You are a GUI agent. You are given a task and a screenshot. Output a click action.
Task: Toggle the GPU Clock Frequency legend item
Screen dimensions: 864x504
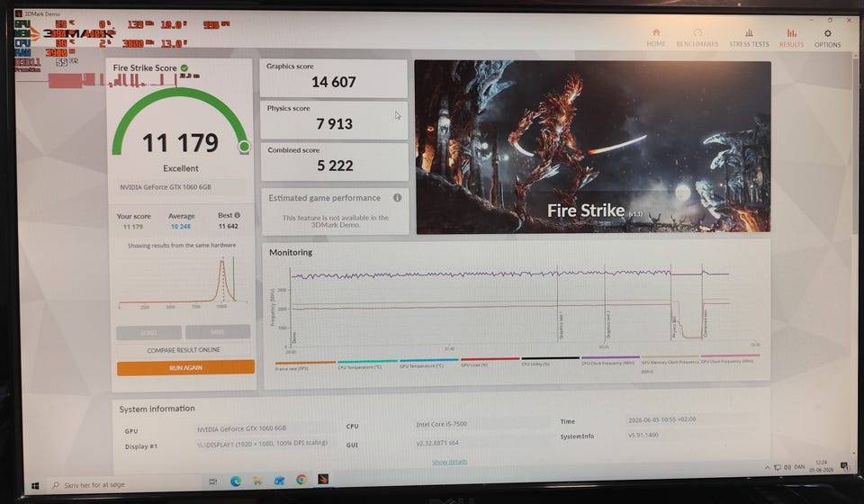click(730, 358)
